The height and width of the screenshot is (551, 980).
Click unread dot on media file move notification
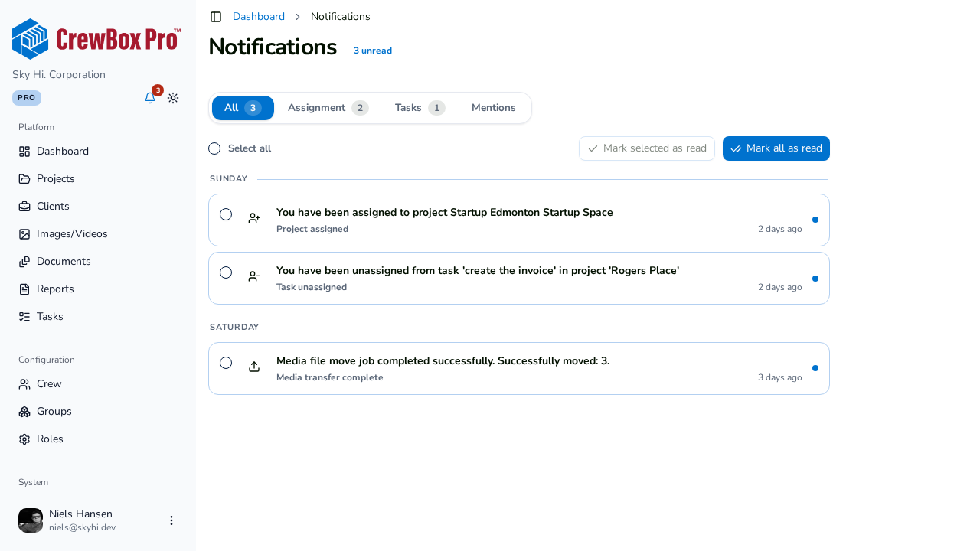(815, 368)
